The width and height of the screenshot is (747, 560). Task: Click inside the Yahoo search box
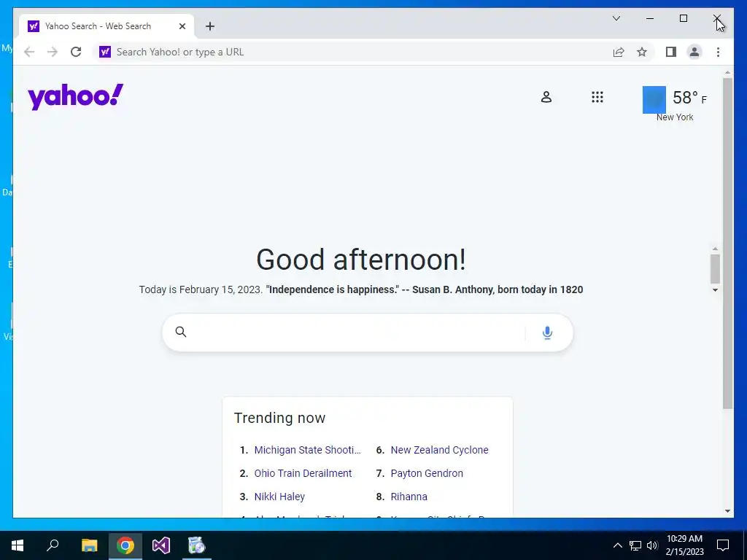357,332
